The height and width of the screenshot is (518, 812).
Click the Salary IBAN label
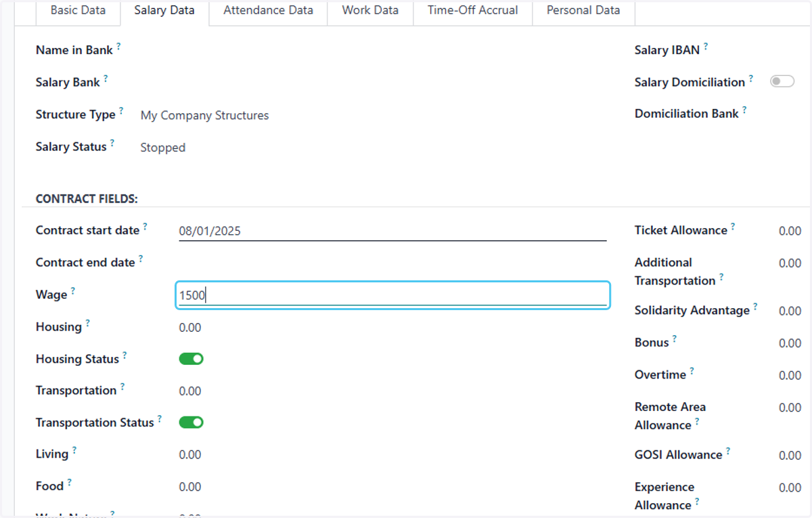pyautogui.click(x=667, y=51)
